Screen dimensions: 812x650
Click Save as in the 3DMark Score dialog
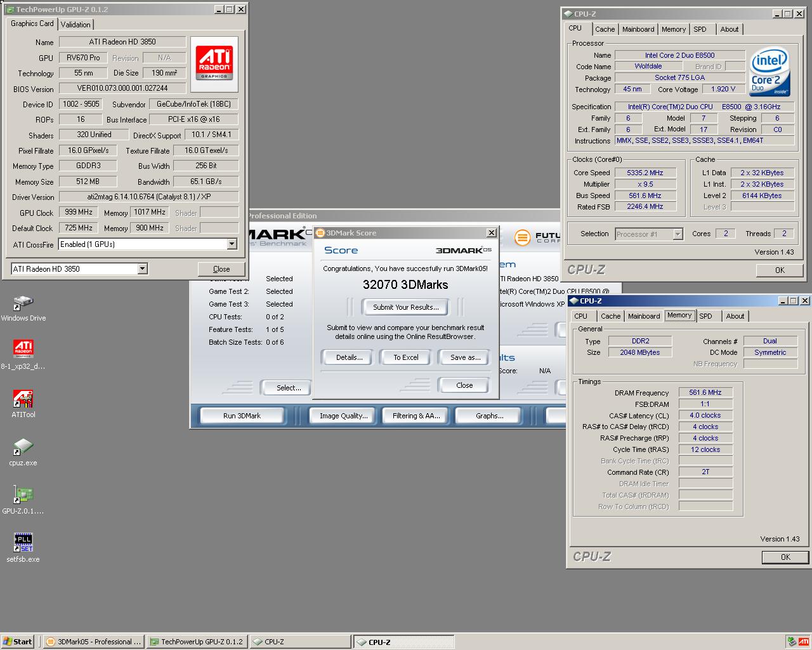pos(465,357)
